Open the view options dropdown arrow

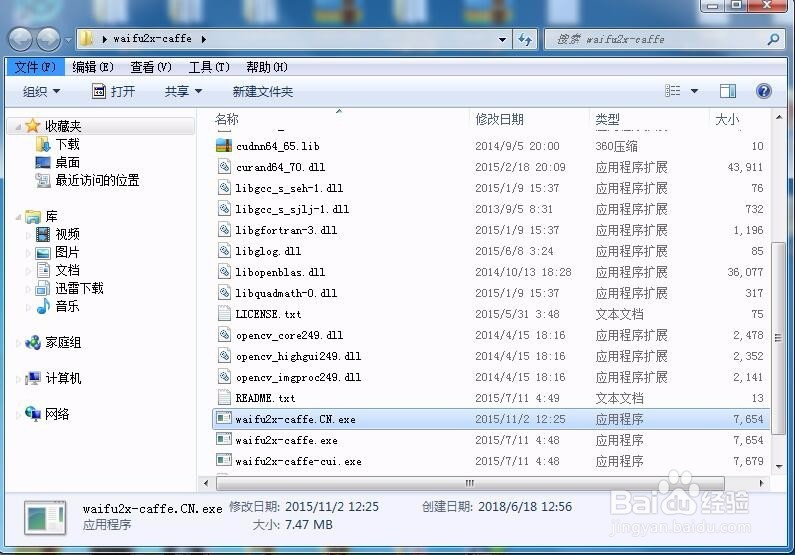(695, 91)
